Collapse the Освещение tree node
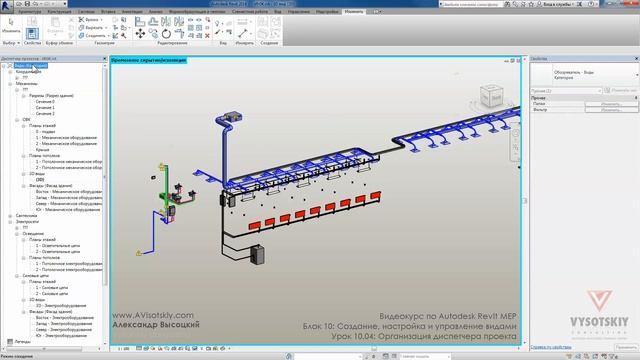Screen dimensions: 640x360 [17, 233]
